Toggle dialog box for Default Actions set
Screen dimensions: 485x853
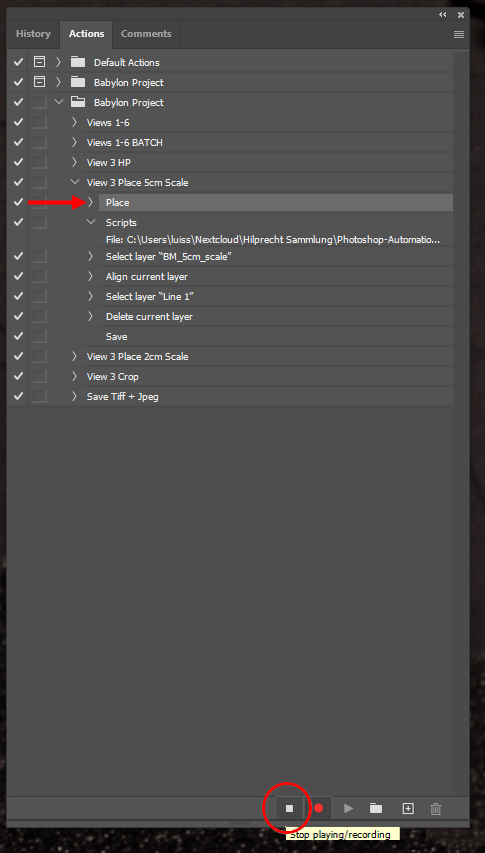pos(39,62)
